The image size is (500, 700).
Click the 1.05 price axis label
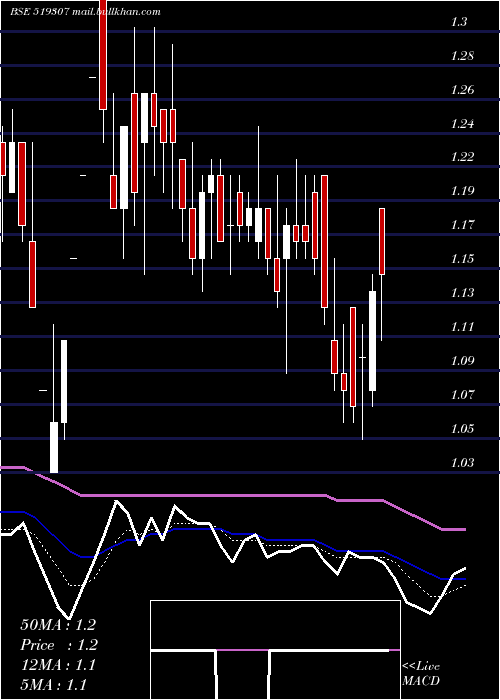pyautogui.click(x=462, y=429)
